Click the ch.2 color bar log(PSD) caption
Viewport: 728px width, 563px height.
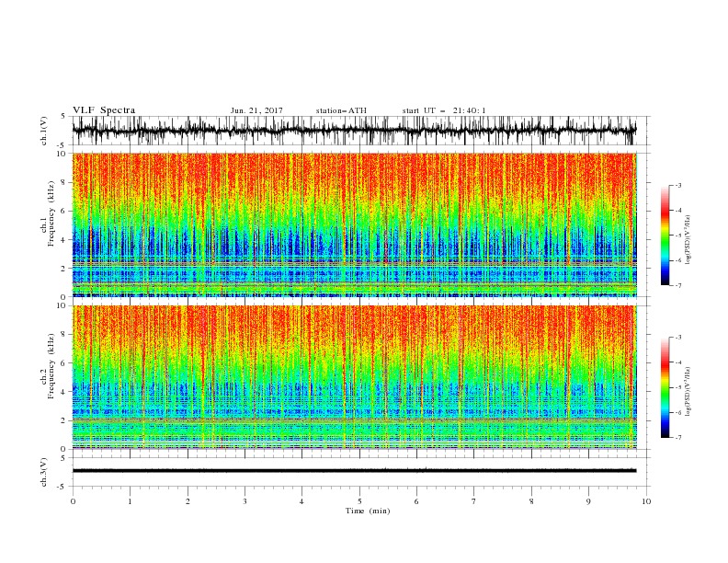[x=688, y=392]
